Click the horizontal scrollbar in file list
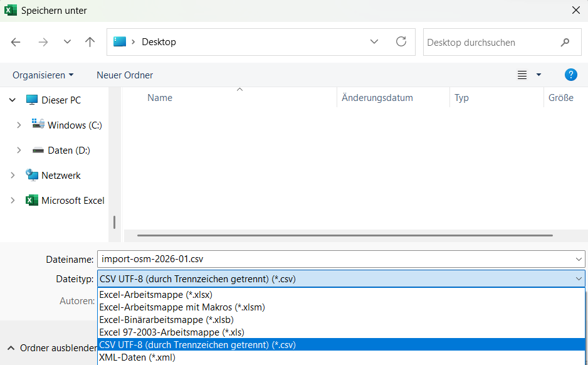Screen dimensions: 588x365 pyautogui.click(x=345, y=236)
